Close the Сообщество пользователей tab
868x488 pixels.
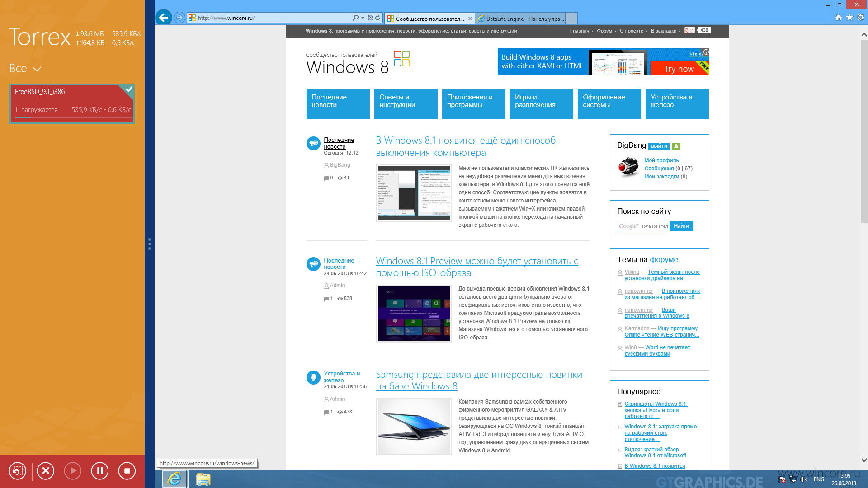coord(470,19)
